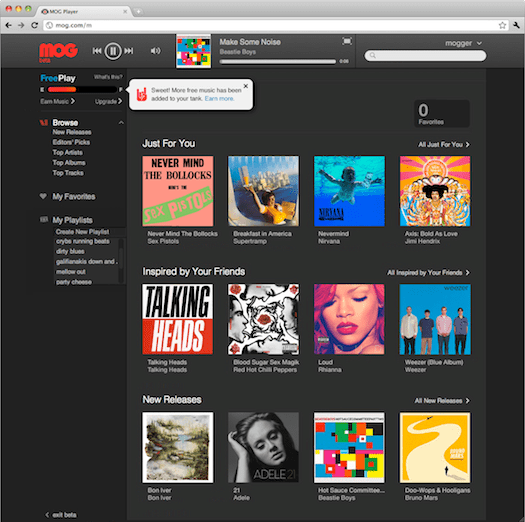Open Weezer Blue Album cover
Viewport: 525px width, 522px height.
(435, 319)
